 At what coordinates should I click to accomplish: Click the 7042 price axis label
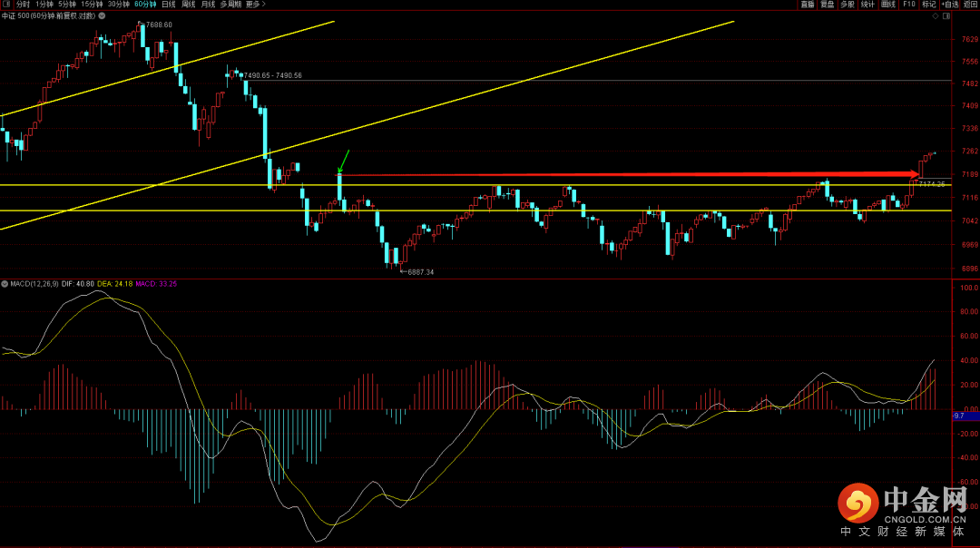pyautogui.click(x=969, y=220)
